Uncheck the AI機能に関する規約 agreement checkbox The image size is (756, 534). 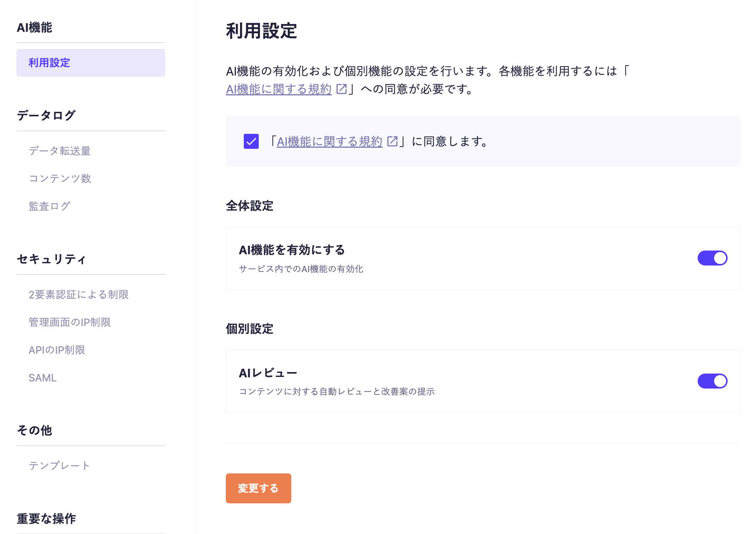(251, 141)
